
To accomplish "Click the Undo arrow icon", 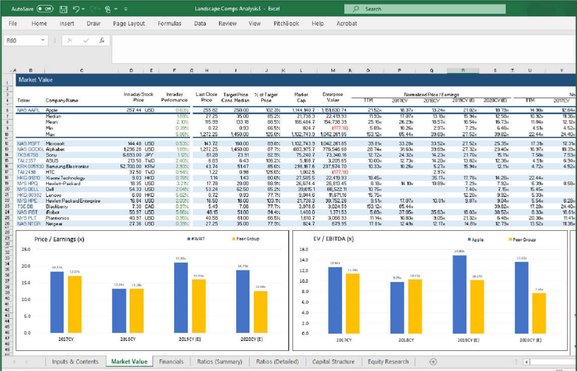I will [76, 9].
